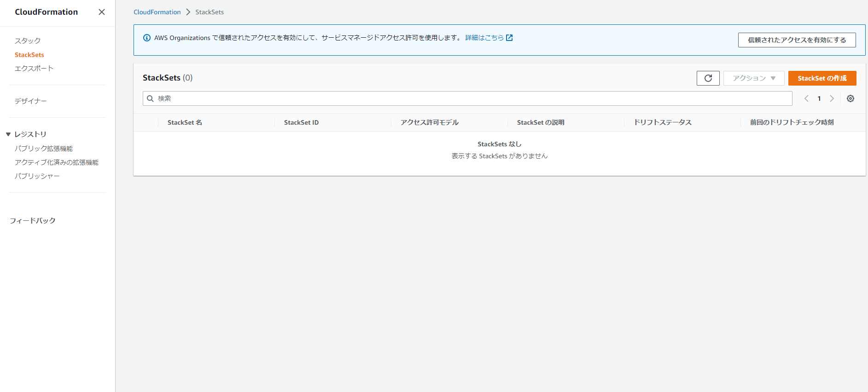Click the StackSets breadcrumb text

click(210, 12)
